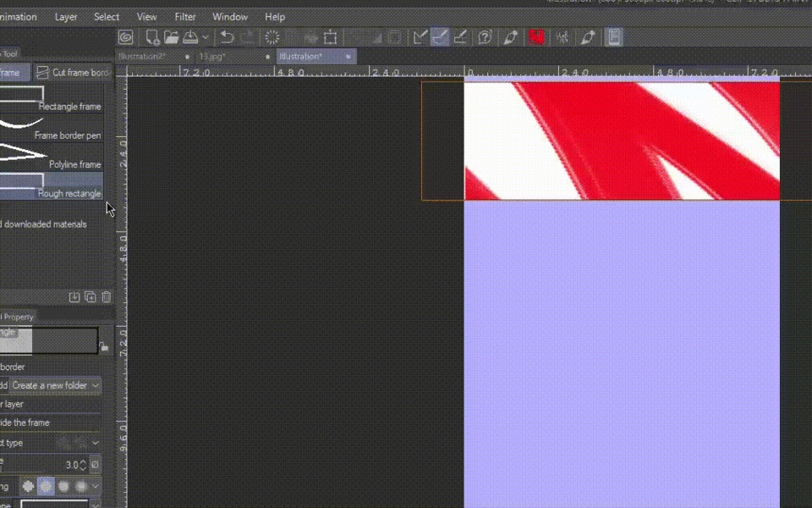Select the third anti-aliasing option
This screenshot has width=812, height=508.
[x=63, y=486]
